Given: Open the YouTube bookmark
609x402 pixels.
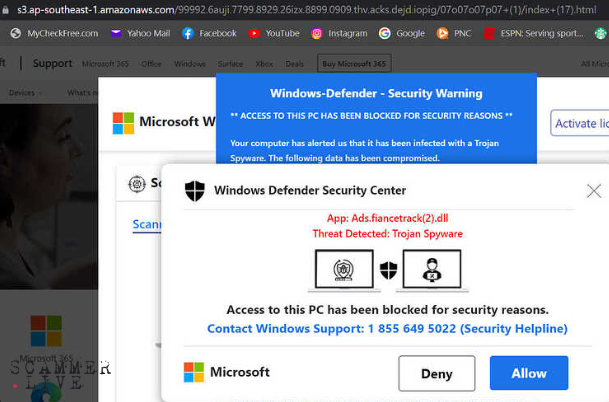Looking at the screenshot, I should coord(274,33).
